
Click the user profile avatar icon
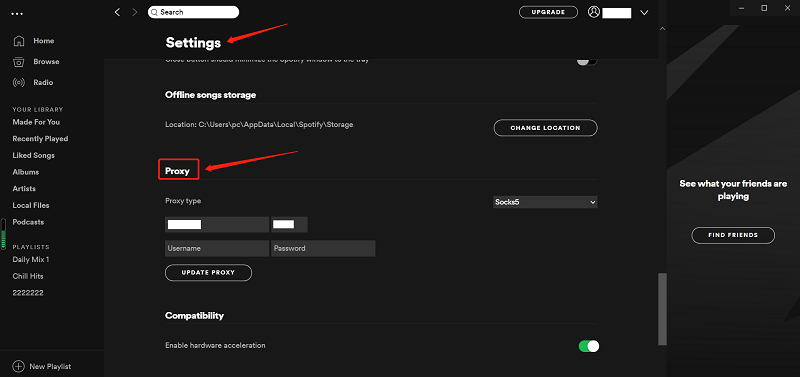pos(593,12)
